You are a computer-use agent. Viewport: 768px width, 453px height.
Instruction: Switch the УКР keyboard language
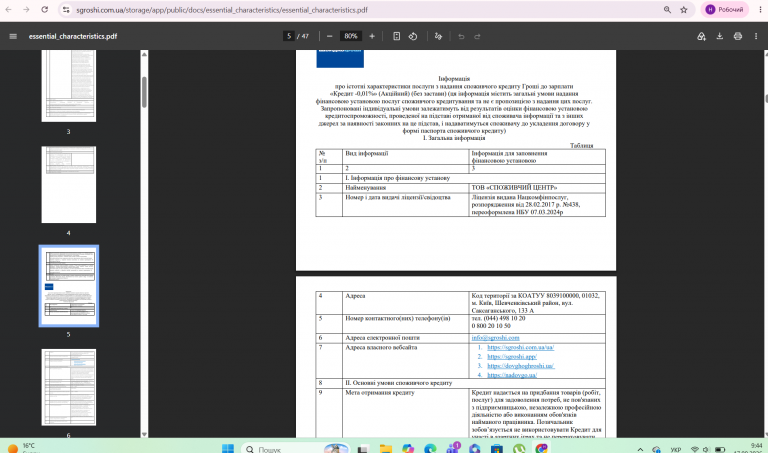[676, 449]
